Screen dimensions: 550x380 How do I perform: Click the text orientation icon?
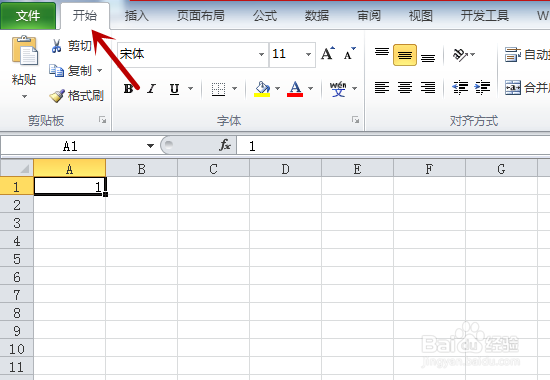coord(460,54)
